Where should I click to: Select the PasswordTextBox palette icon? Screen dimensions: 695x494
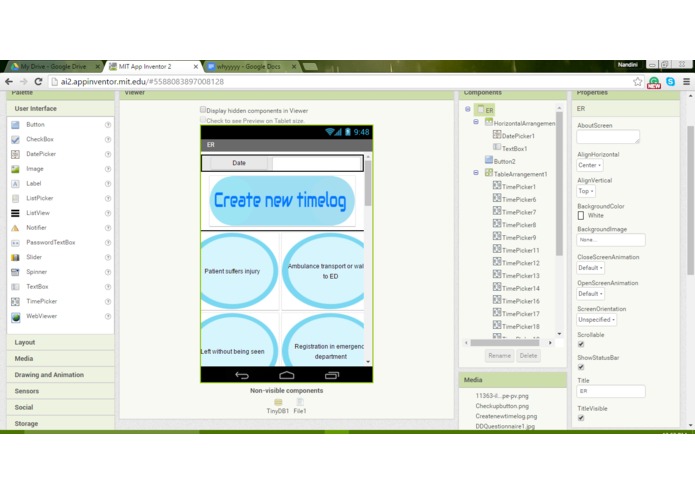15,243
